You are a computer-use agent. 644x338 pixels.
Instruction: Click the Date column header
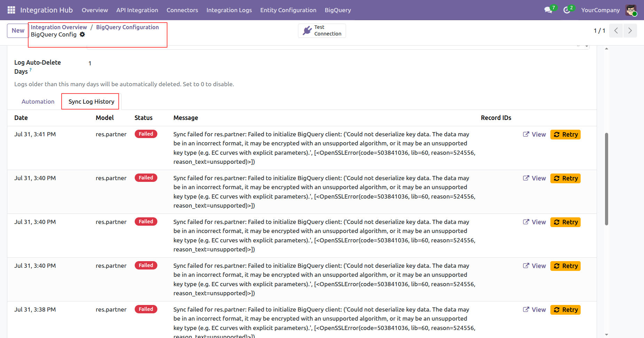[x=21, y=118]
